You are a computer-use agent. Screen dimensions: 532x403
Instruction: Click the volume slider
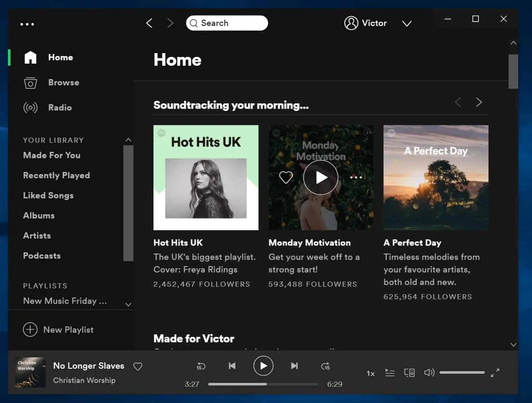[462, 372]
